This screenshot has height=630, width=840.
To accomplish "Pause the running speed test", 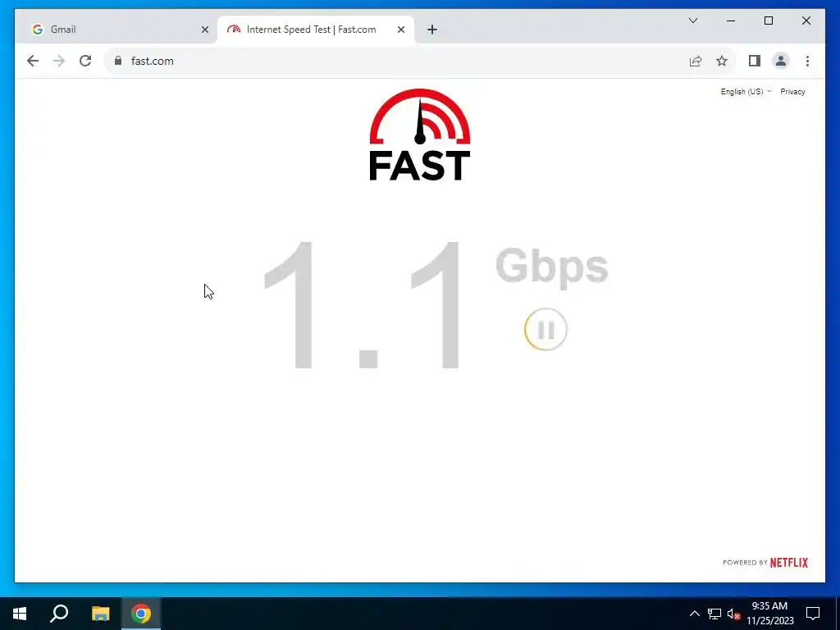I will (x=546, y=330).
